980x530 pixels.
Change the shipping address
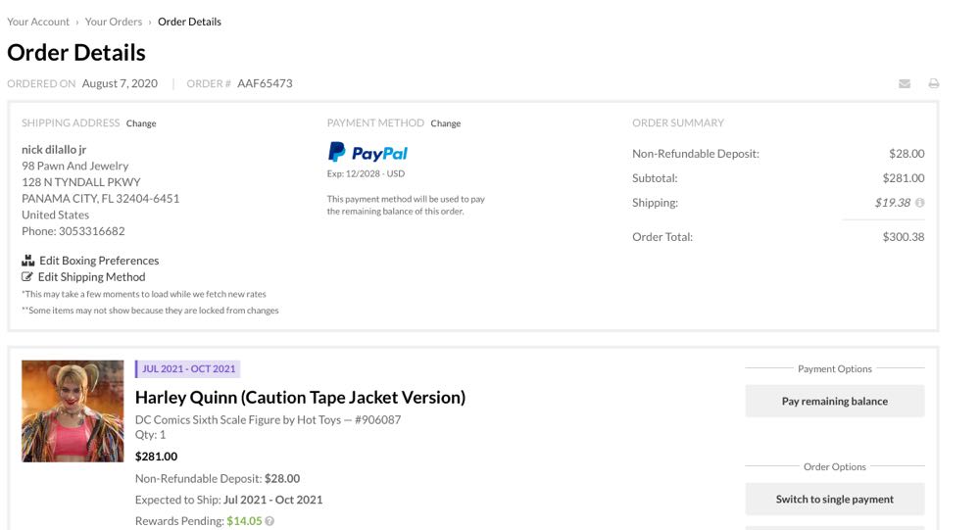click(x=141, y=123)
